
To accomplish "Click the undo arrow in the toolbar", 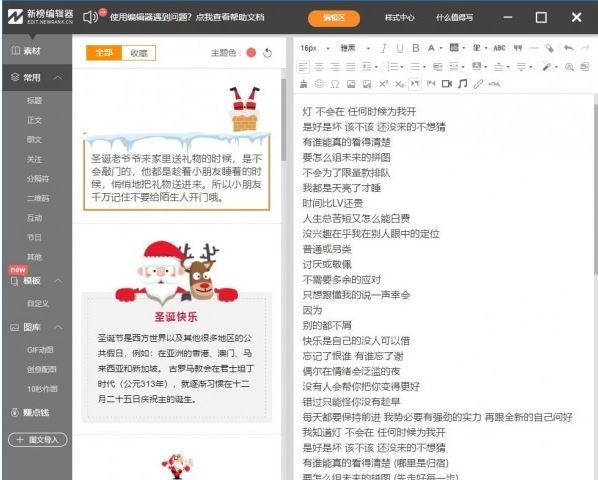I will pyautogui.click(x=569, y=48).
